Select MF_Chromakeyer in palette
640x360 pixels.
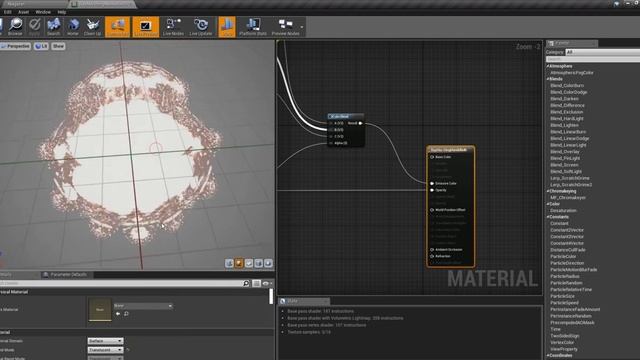tap(568, 198)
